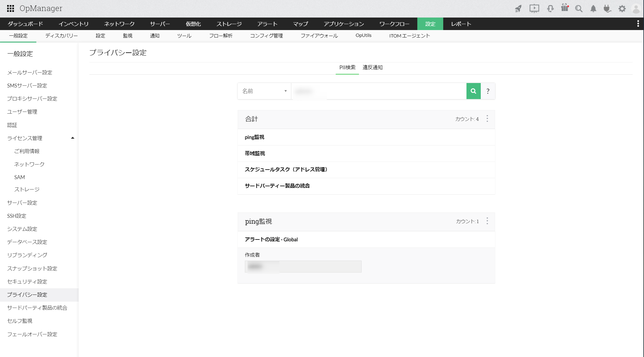Open the gear settings icon
The image size is (644, 357).
[622, 9]
